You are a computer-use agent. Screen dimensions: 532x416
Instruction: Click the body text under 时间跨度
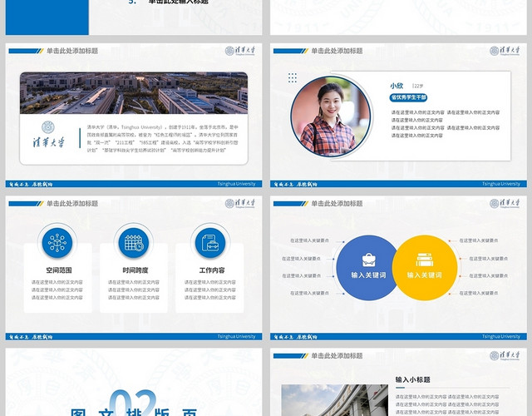point(134,290)
